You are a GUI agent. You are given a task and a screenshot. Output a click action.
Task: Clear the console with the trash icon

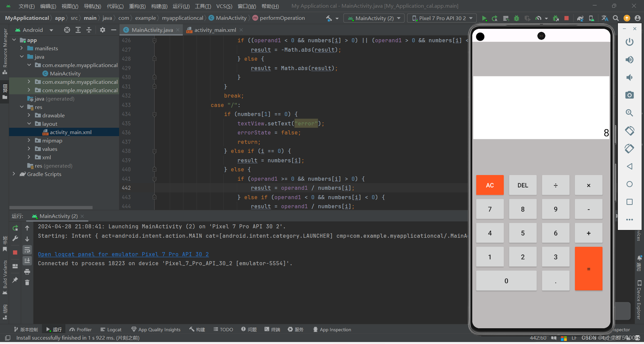click(x=27, y=282)
